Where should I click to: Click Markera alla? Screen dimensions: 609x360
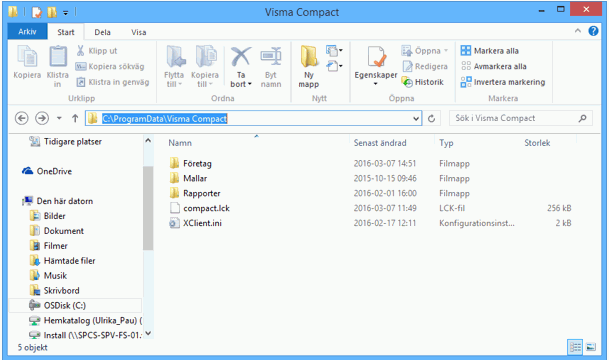click(x=489, y=51)
